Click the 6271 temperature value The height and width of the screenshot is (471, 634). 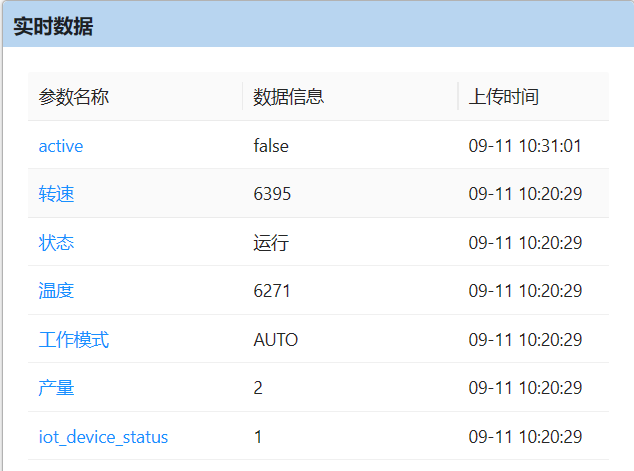(x=272, y=291)
